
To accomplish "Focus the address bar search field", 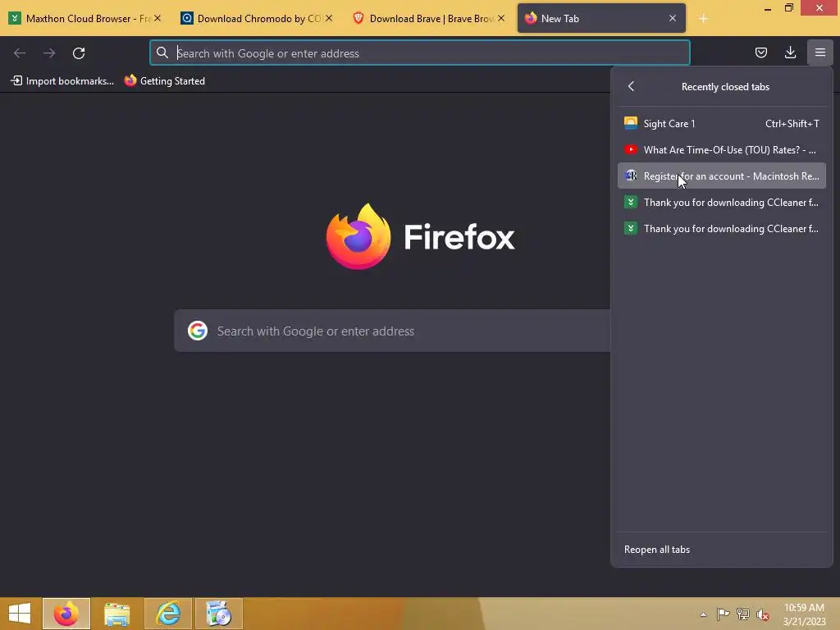I will pyautogui.click(x=419, y=53).
